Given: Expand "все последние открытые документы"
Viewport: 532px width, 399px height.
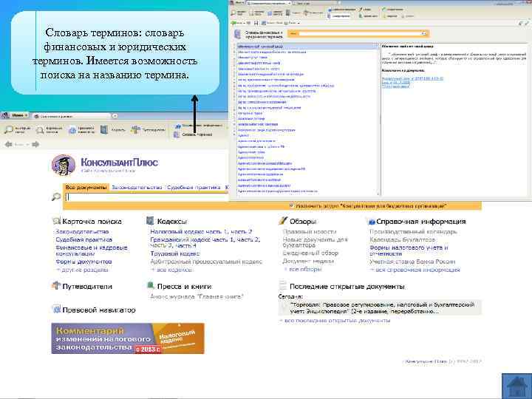Looking at the screenshot, I should click(x=335, y=320).
